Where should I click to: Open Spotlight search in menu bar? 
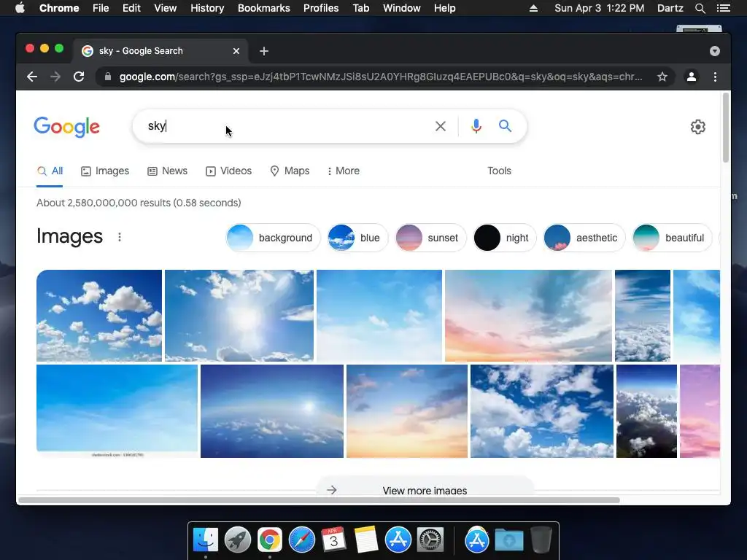pos(700,8)
